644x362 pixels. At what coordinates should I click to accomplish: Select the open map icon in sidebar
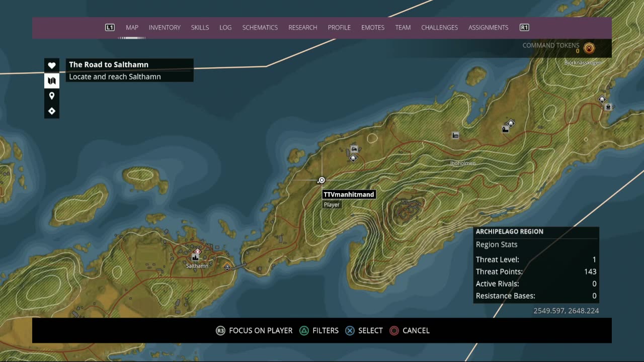(52, 80)
